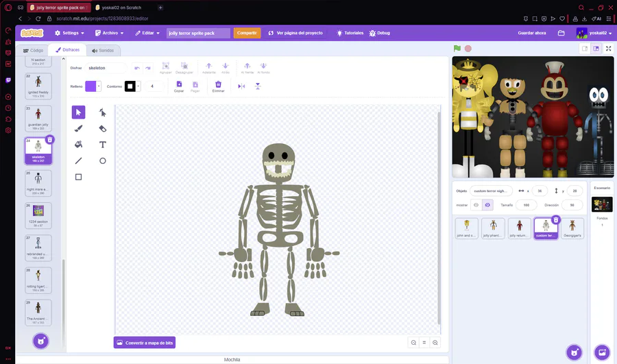The width and height of the screenshot is (617, 364).
Task: Open the Editar dropdown menu
Action: [147, 33]
